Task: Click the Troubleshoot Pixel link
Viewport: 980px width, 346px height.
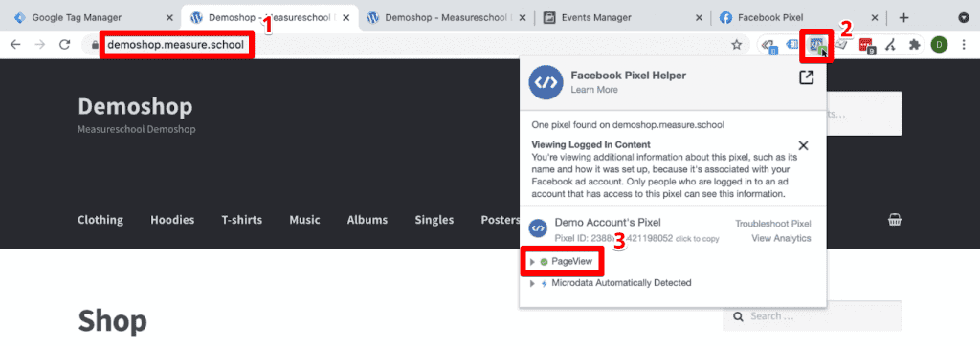Action: [x=773, y=224]
